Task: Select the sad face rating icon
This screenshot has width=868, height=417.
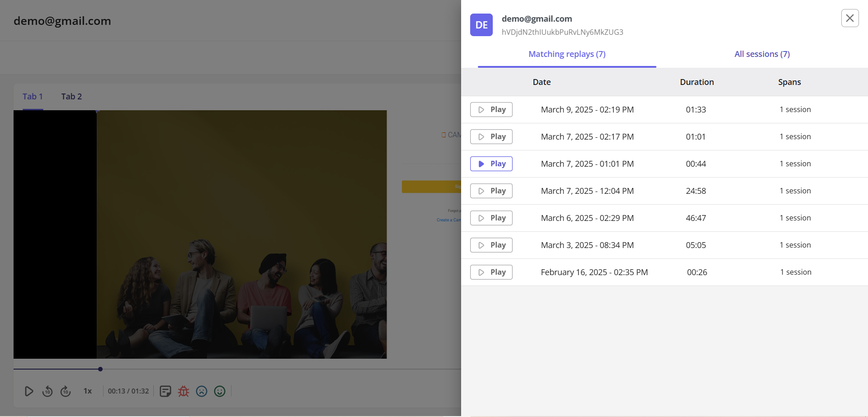Action: coord(201,391)
